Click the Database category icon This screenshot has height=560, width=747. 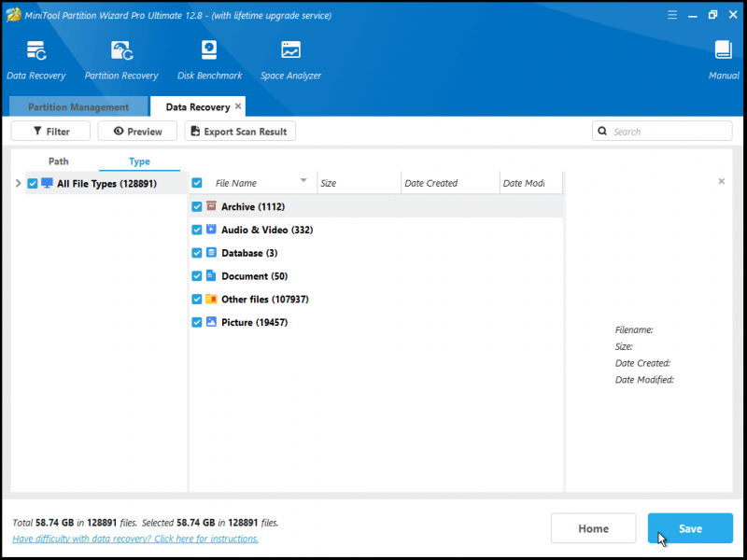tap(211, 252)
